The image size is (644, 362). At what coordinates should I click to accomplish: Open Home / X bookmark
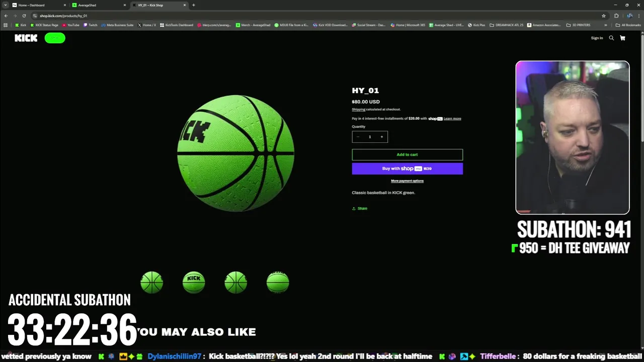point(147,25)
